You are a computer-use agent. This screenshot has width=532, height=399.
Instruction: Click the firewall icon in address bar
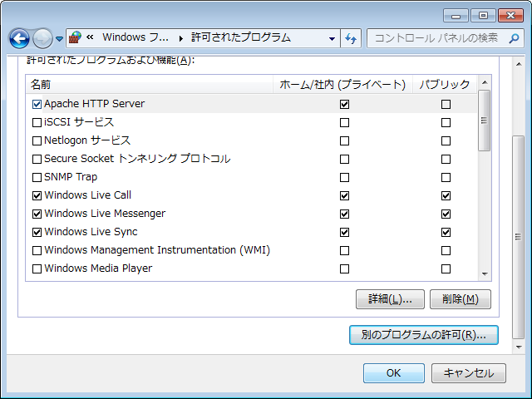coord(75,37)
